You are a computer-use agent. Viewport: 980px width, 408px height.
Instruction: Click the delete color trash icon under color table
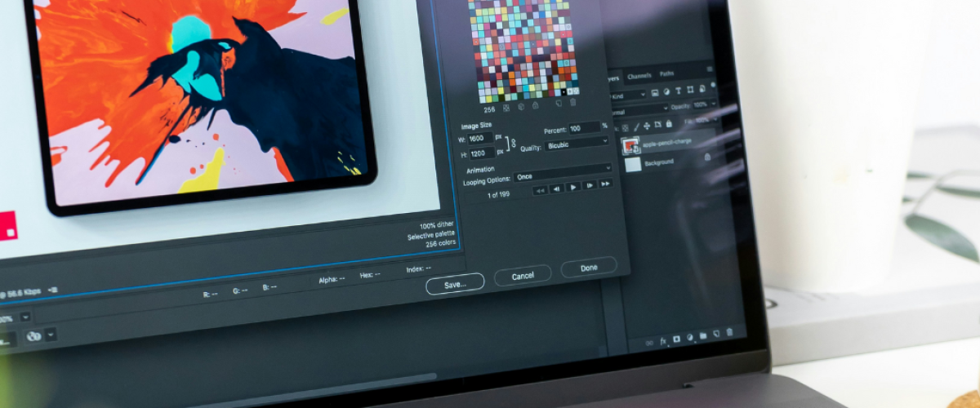tap(572, 101)
